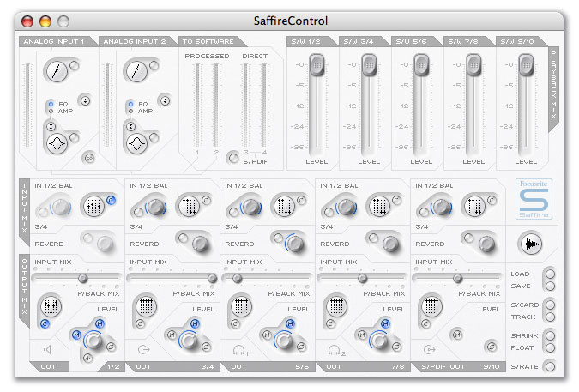Select the AMP radio button on Analog Input 2
The image size is (579, 392).
pos(130,112)
